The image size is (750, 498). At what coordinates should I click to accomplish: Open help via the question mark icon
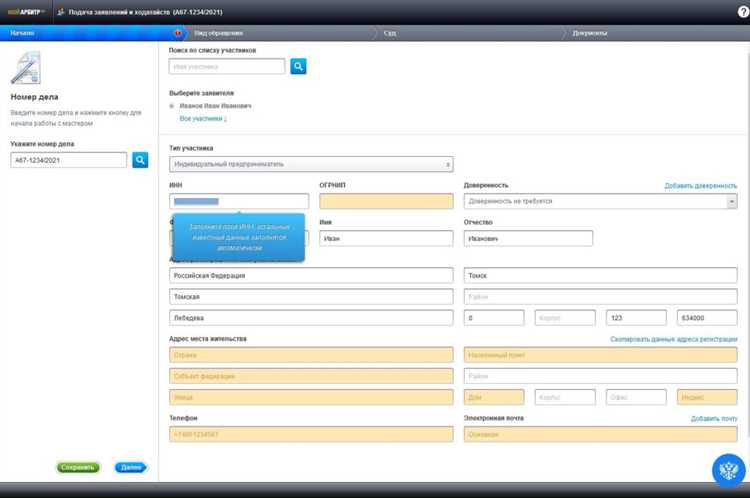(741, 11)
